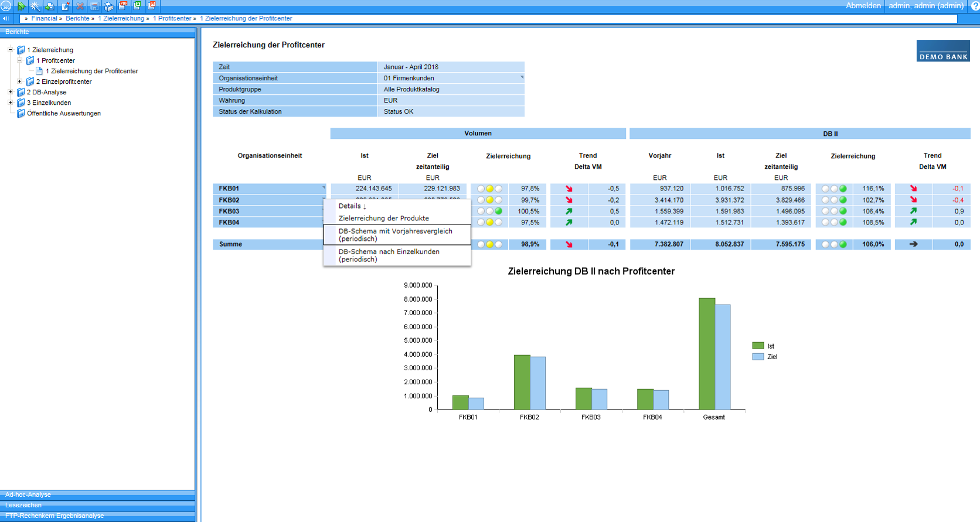
Task: Open the Organisationseinheit 01 Firmenkunden dropdown
Action: pos(521,78)
